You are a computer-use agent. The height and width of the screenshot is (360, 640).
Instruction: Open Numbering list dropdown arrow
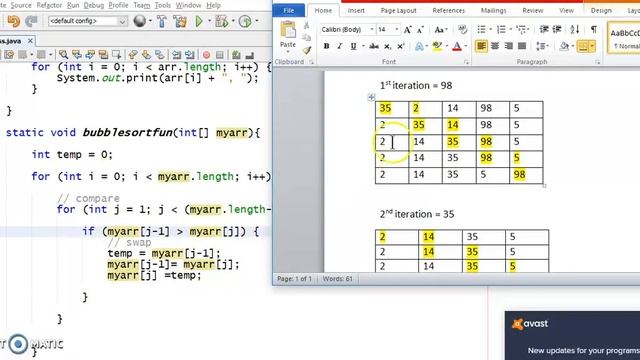[x=510, y=29]
